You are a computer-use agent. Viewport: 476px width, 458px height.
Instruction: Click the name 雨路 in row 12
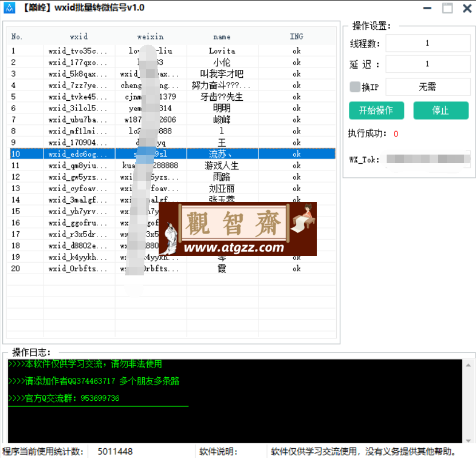point(222,177)
